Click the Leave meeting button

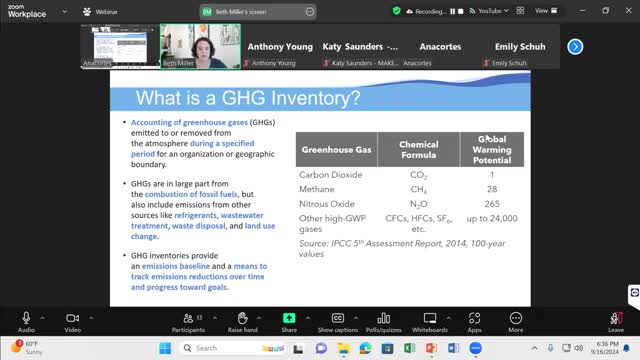click(x=616, y=322)
